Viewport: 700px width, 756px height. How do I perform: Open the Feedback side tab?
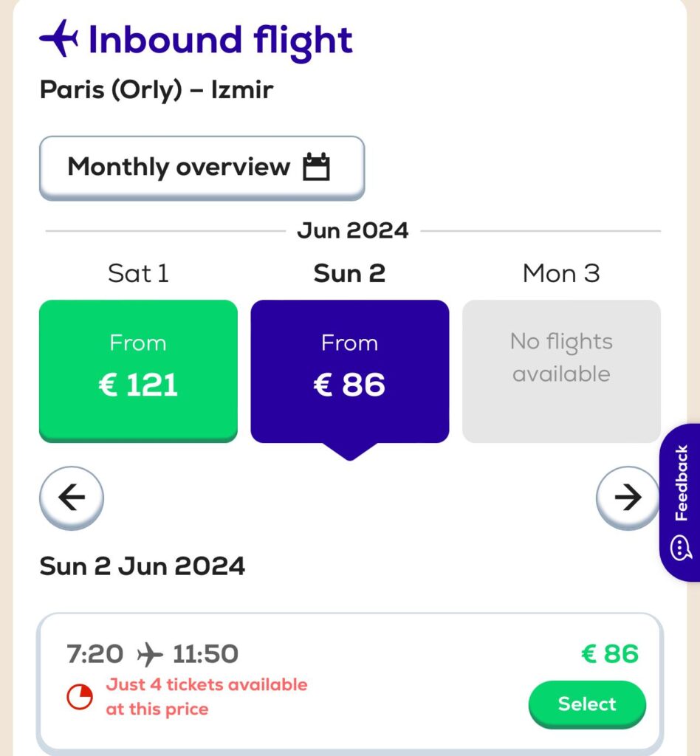pos(680,502)
